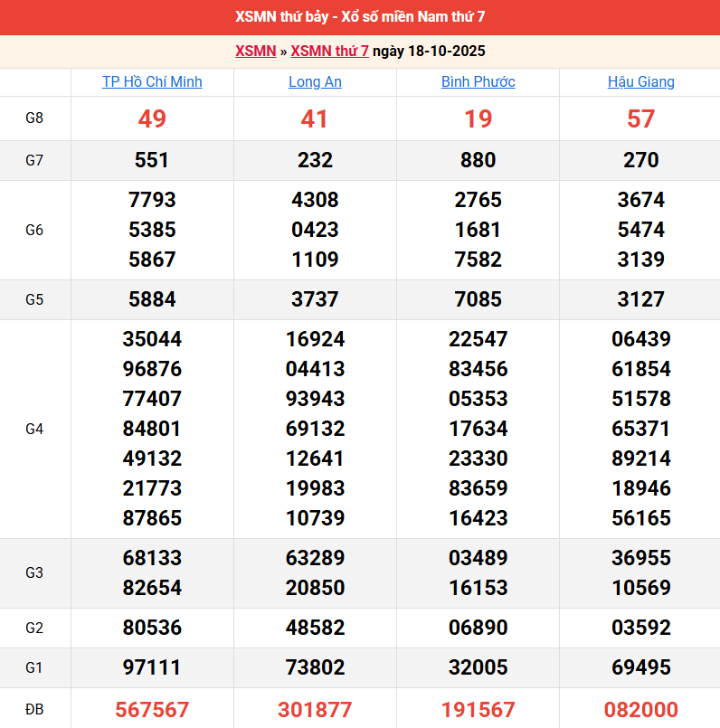Image resolution: width=720 pixels, height=728 pixels.
Task: Click the G1 prize number 97111
Action: [x=152, y=667]
